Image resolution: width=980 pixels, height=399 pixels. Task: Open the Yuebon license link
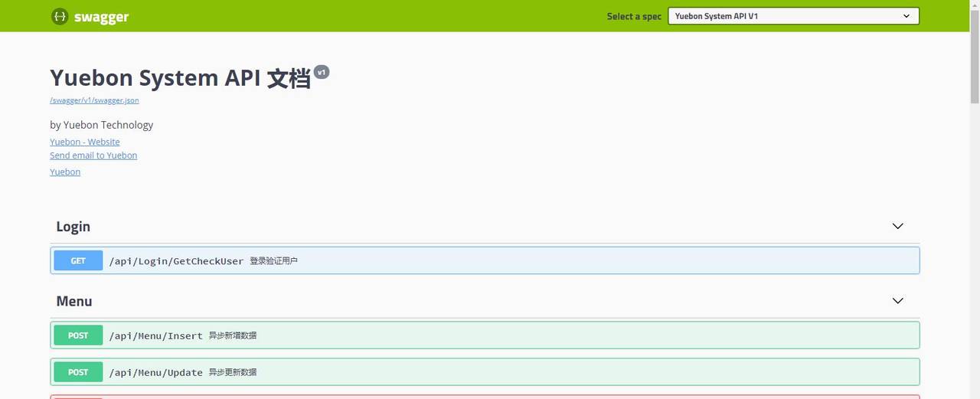click(65, 172)
